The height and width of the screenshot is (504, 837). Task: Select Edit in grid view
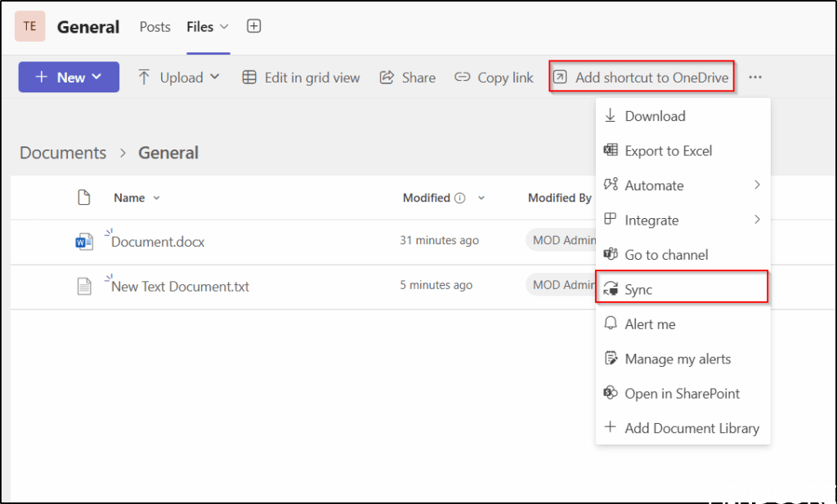302,78
